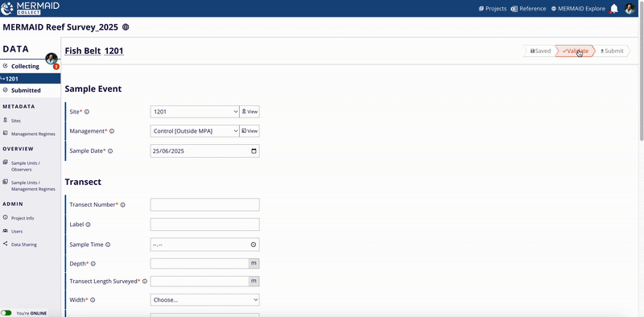Click the Saved button

pyautogui.click(x=539, y=51)
